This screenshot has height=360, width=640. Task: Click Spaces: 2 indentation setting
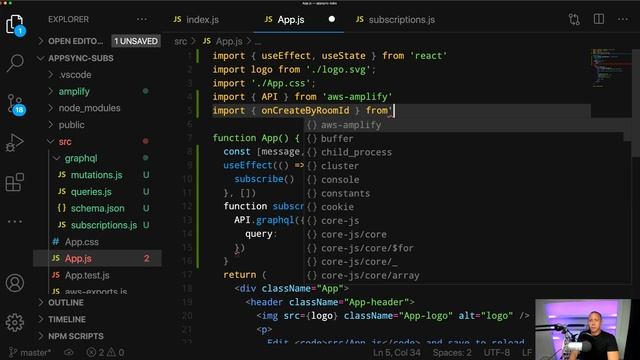click(452, 352)
